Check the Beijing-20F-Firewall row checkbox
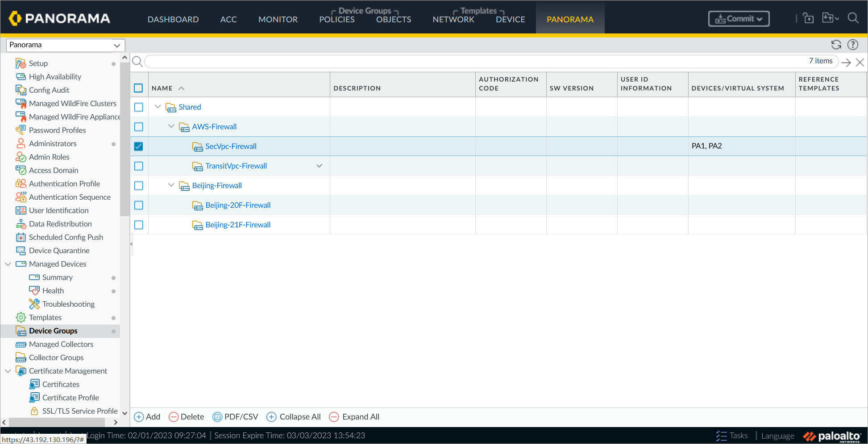Viewport: 868px width, 444px height. (138, 205)
